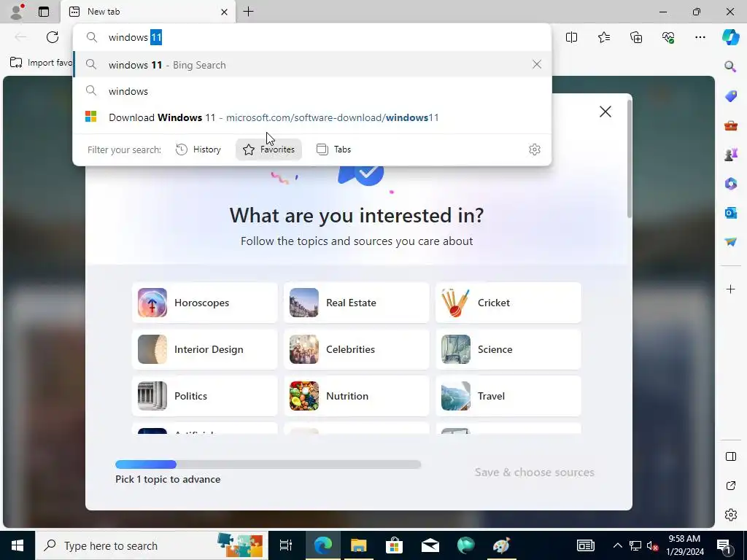Click the browser profile icon
The width and height of the screenshot is (747, 560).
[x=17, y=12]
